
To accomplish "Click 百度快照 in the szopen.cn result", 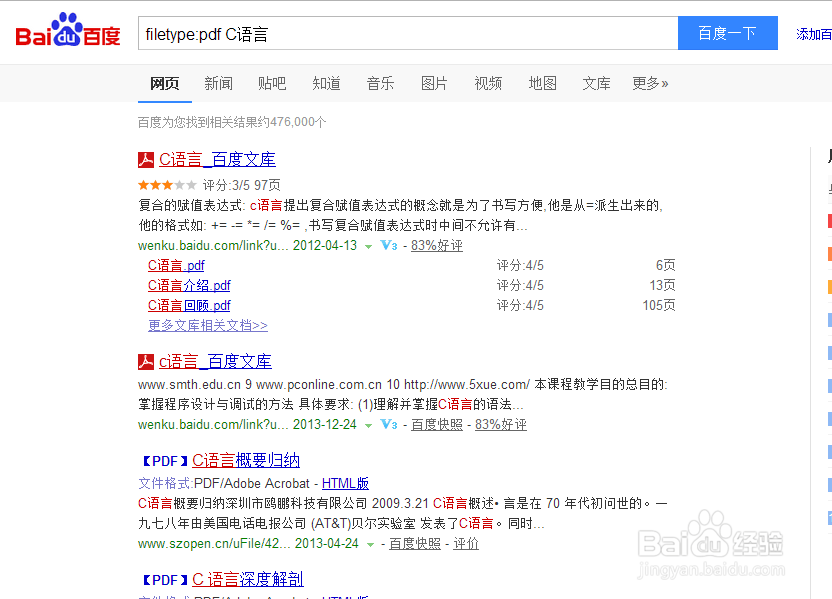I will (x=415, y=544).
